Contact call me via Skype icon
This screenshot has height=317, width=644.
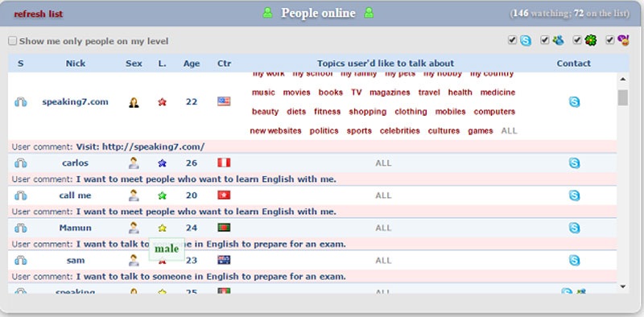coord(574,196)
